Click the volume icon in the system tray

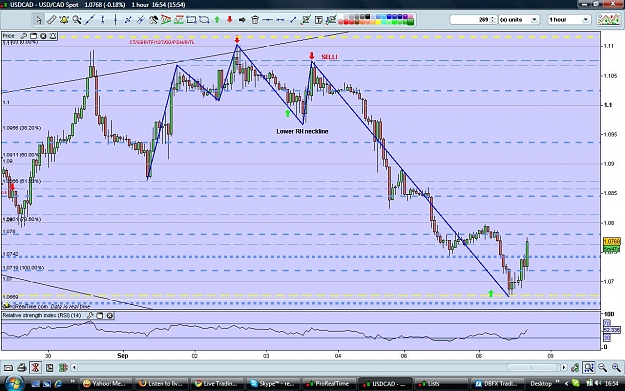pyautogui.click(x=597, y=383)
